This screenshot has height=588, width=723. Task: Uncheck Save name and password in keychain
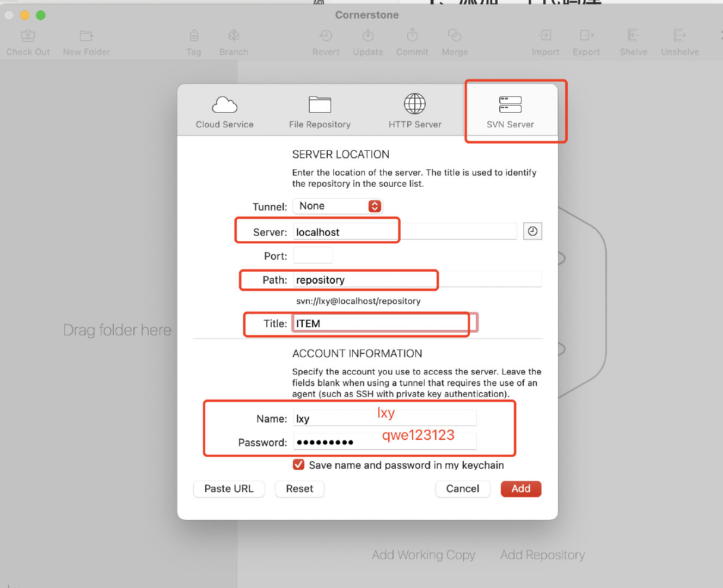298,464
